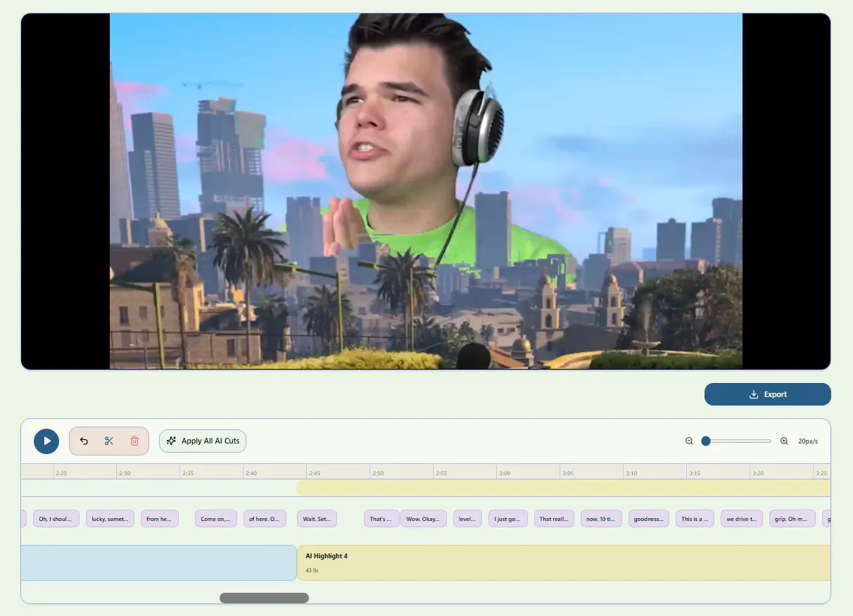This screenshot has height=616, width=853.
Task: Select the blue clip before AI Highlight 4
Action: point(159,562)
